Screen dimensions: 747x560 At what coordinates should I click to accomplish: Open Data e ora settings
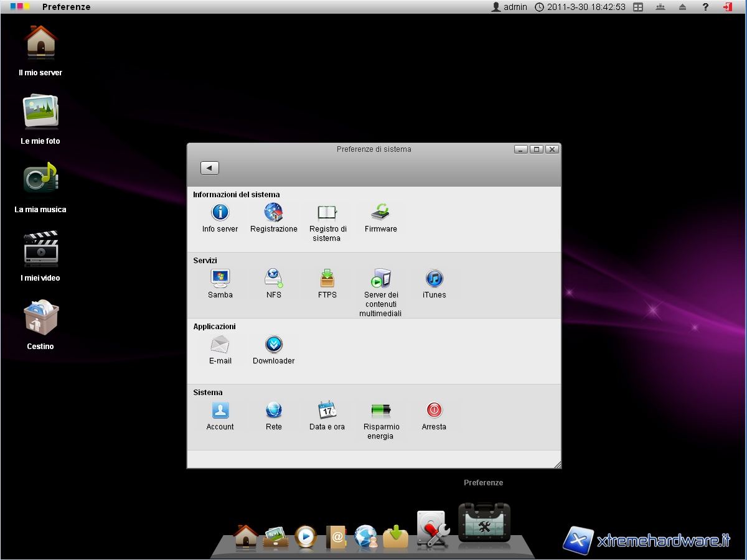[x=327, y=411]
